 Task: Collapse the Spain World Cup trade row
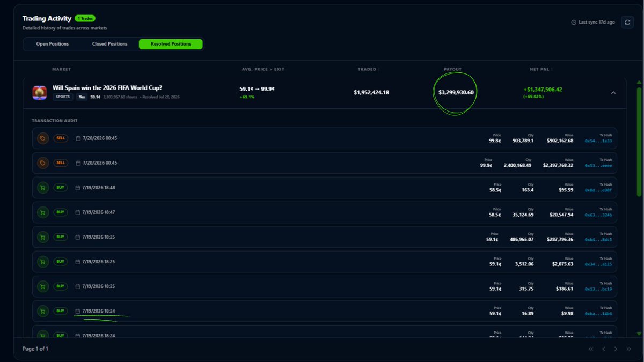pyautogui.click(x=613, y=93)
